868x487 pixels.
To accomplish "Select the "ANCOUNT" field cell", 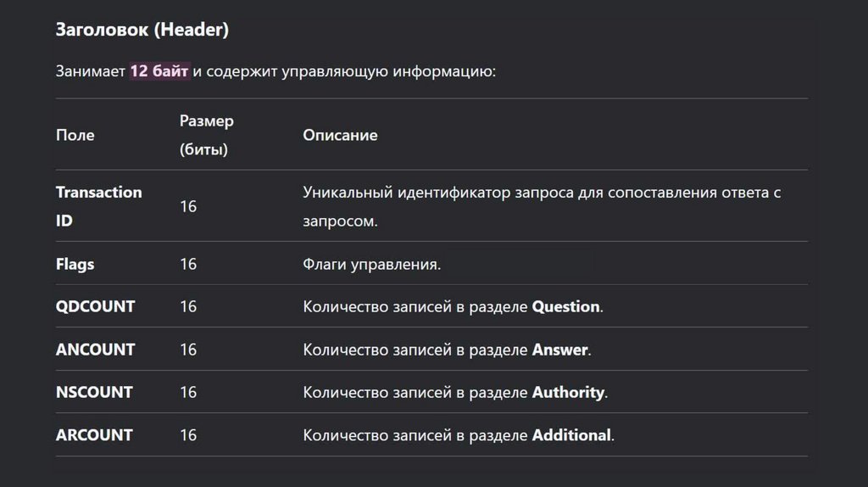I will click(95, 349).
